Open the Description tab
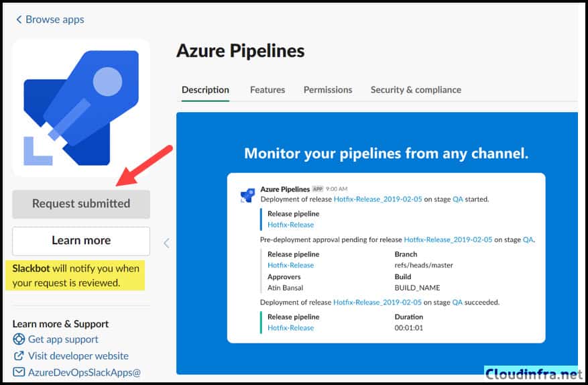This screenshot has height=385, width=588. (205, 90)
